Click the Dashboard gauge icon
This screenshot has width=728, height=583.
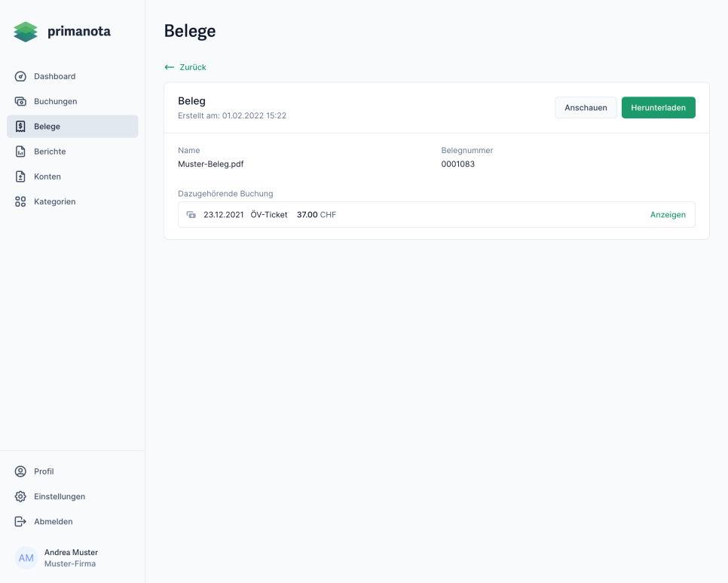click(x=20, y=76)
